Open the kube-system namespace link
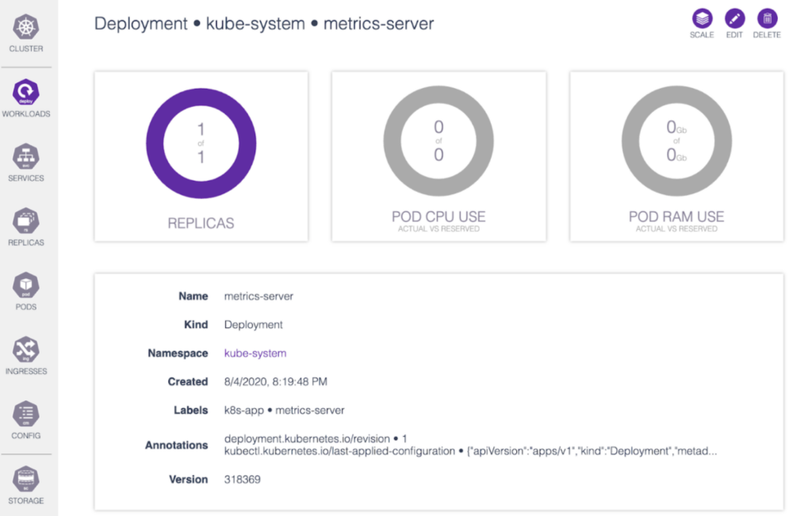 [x=255, y=353]
